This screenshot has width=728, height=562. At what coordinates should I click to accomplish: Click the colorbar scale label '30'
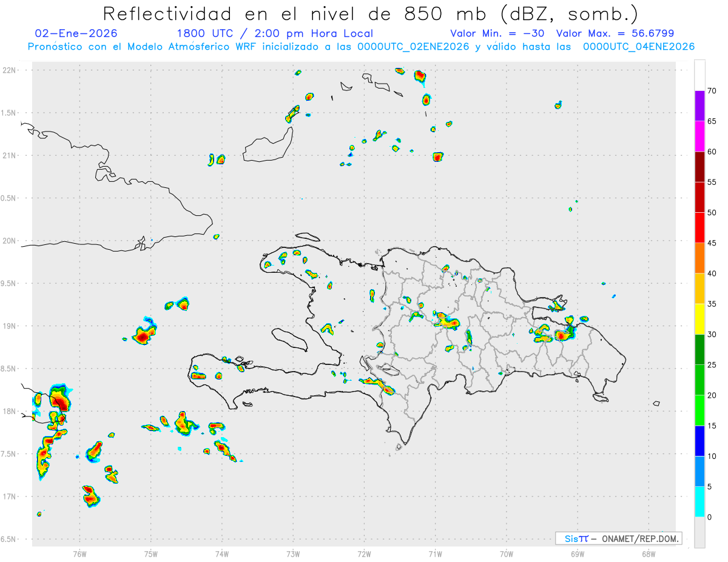click(x=712, y=335)
